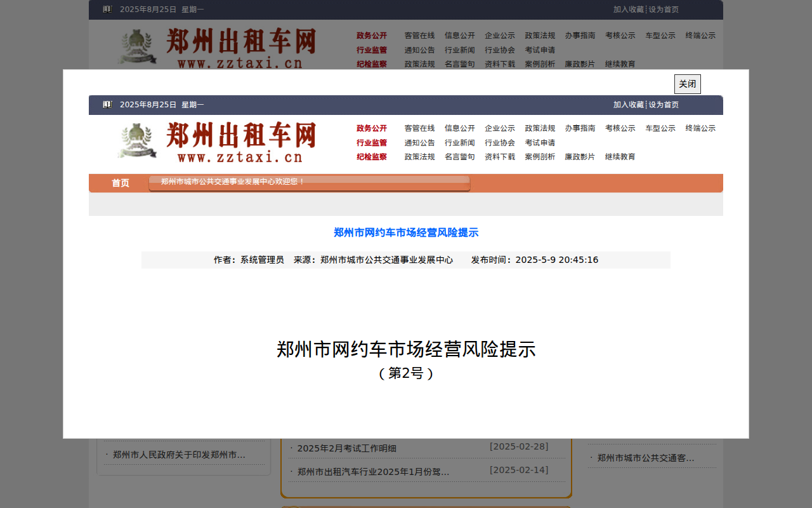Click the large black heading 郑州市网约车市场经营风险提示

tap(406, 349)
